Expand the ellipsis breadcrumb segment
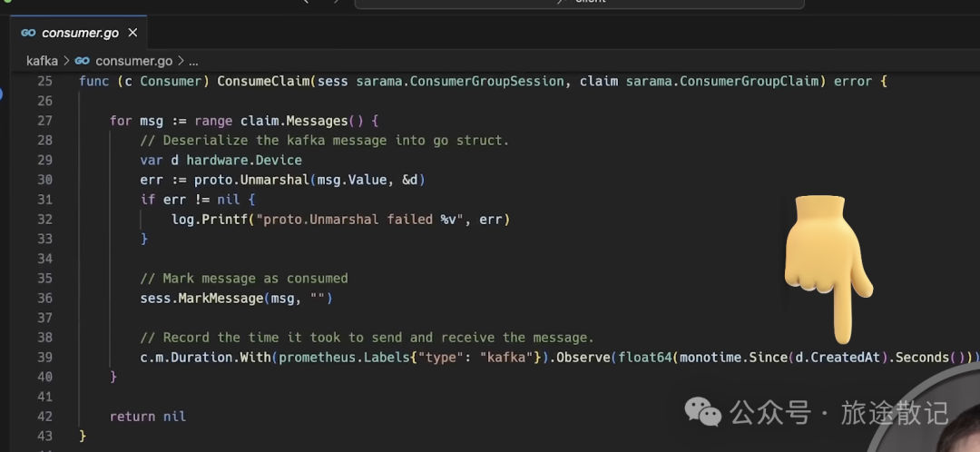This screenshot has height=452, width=980. pyautogui.click(x=193, y=62)
